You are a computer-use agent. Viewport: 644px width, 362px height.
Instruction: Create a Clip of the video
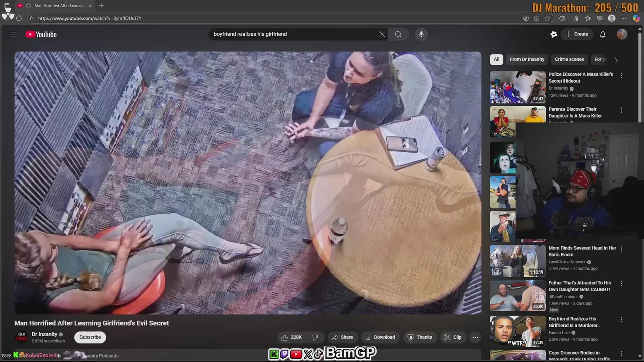pyautogui.click(x=453, y=337)
